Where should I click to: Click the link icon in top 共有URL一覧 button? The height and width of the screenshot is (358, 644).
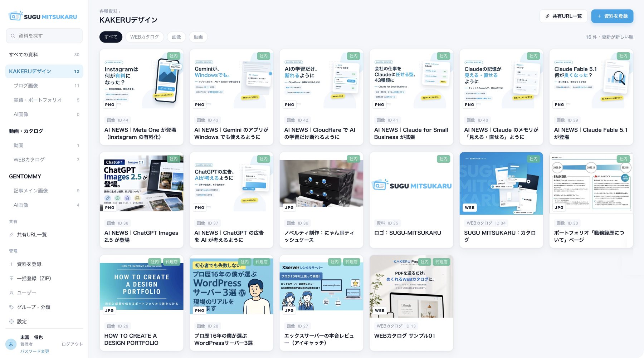pyautogui.click(x=547, y=16)
